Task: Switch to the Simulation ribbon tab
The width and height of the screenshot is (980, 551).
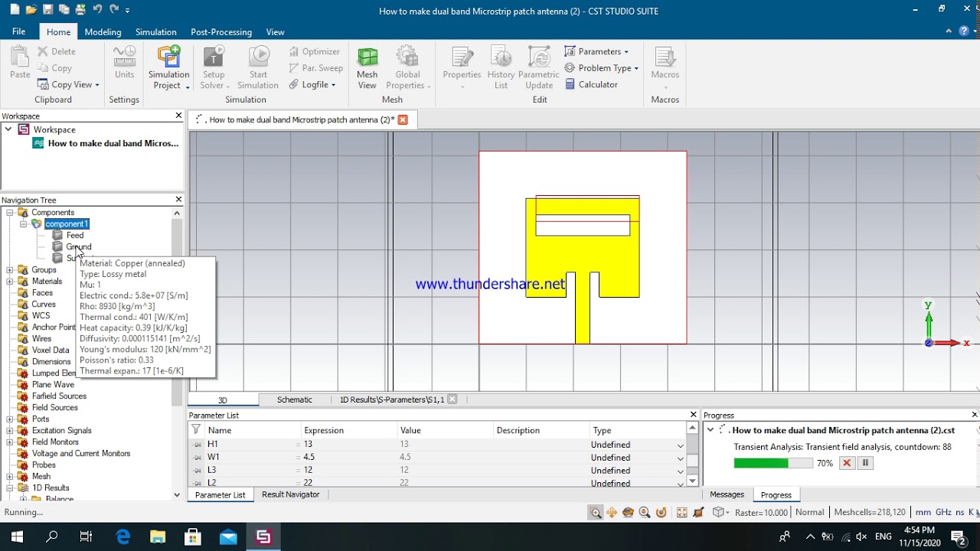Action: pos(156,32)
